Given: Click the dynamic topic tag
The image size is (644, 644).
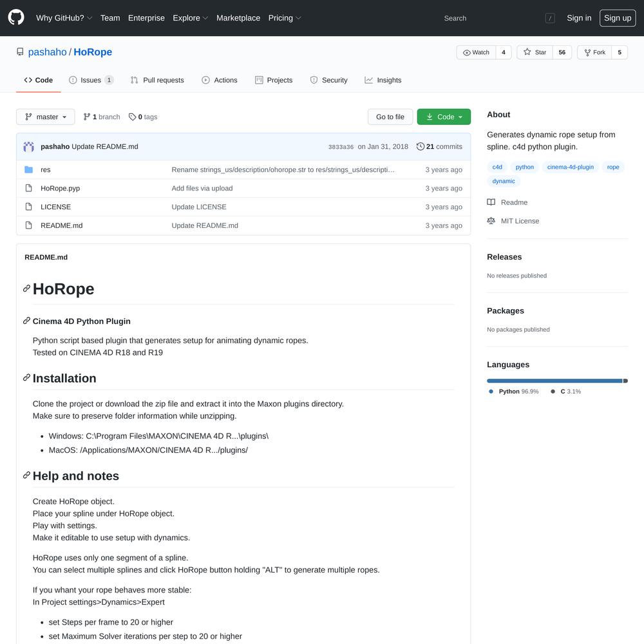Looking at the screenshot, I should coord(503,181).
